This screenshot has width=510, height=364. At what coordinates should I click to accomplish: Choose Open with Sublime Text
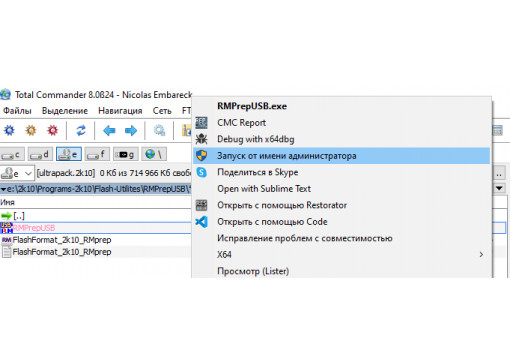[342, 189]
